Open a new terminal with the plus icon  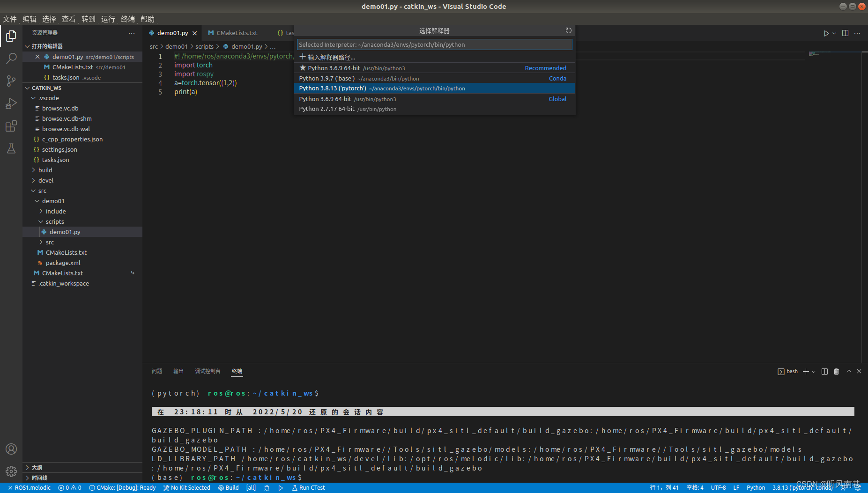(805, 371)
